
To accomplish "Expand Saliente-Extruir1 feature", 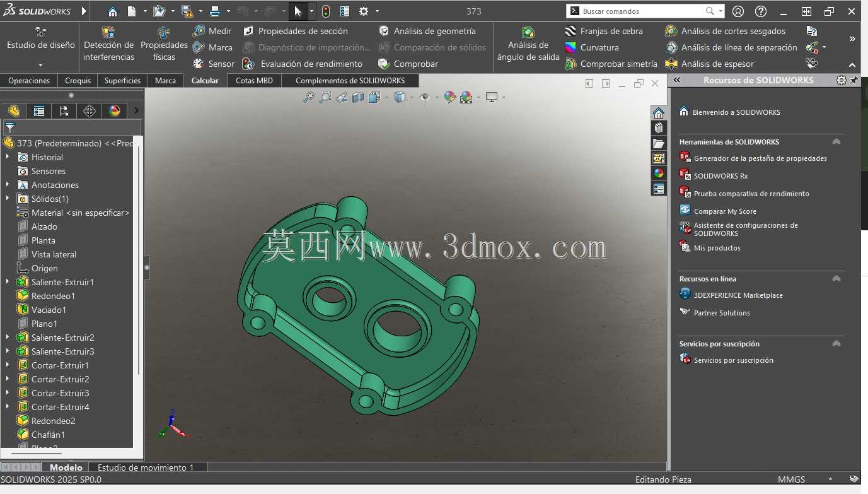I will (8, 282).
